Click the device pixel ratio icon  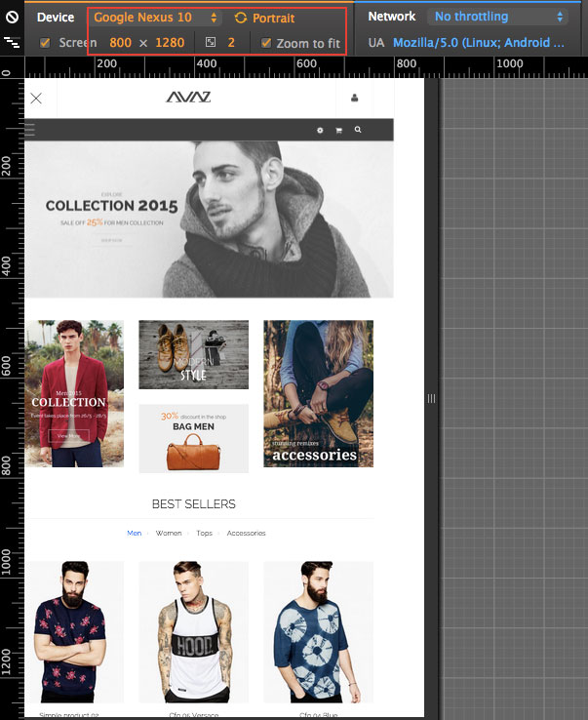pos(210,43)
